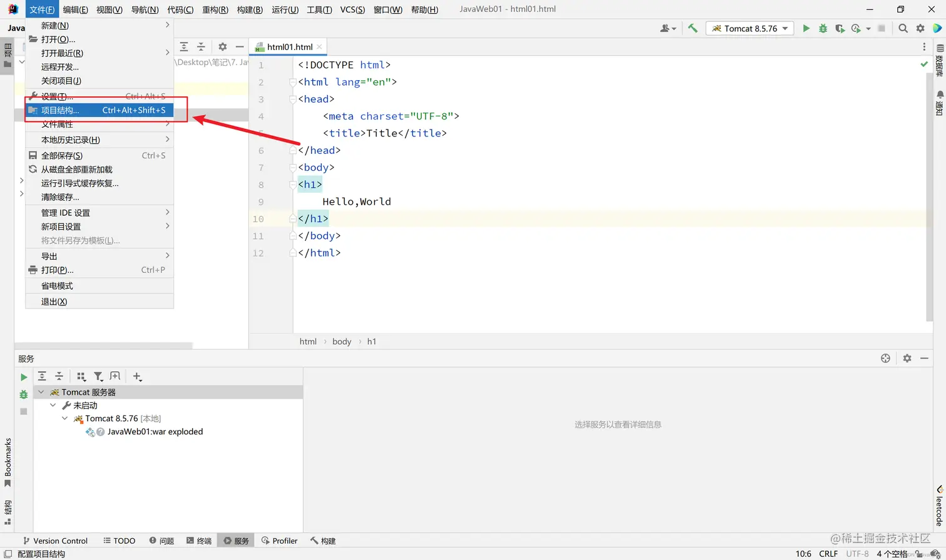Open the Version Control tool window

coord(55,541)
